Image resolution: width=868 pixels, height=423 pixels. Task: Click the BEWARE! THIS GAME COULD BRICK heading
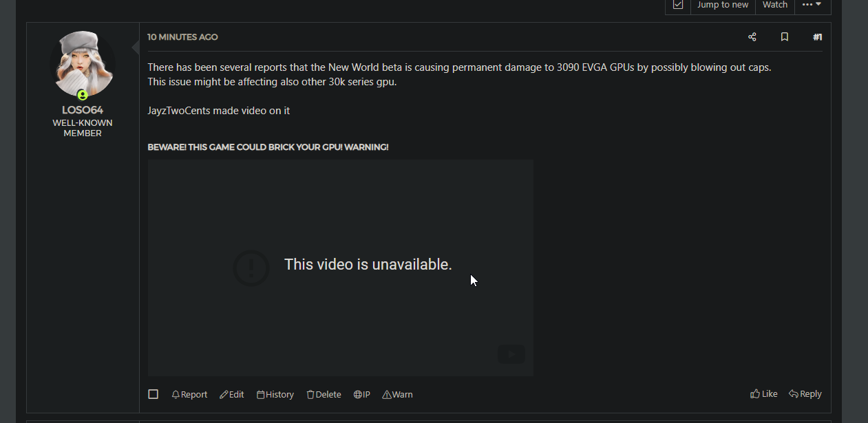coord(268,147)
